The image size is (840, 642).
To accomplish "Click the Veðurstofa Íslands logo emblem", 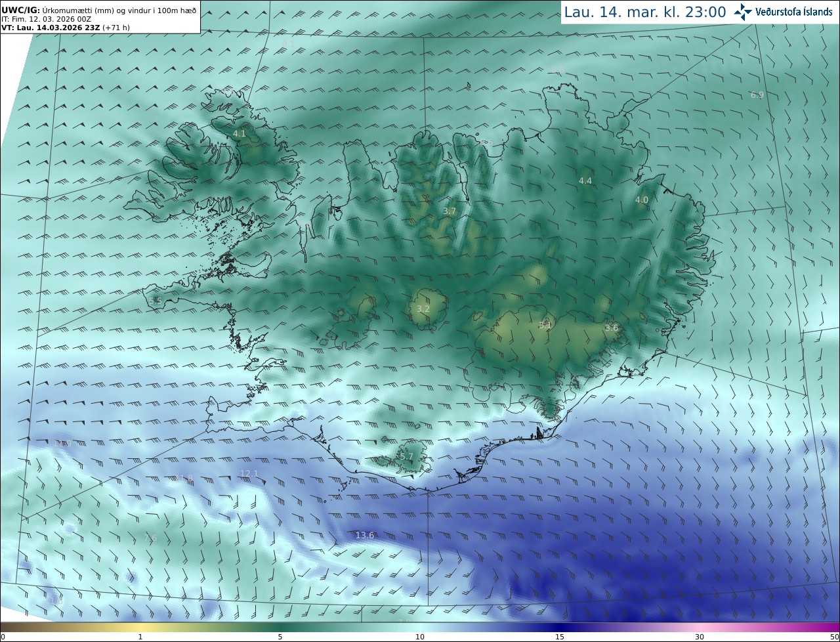I will coord(744,11).
